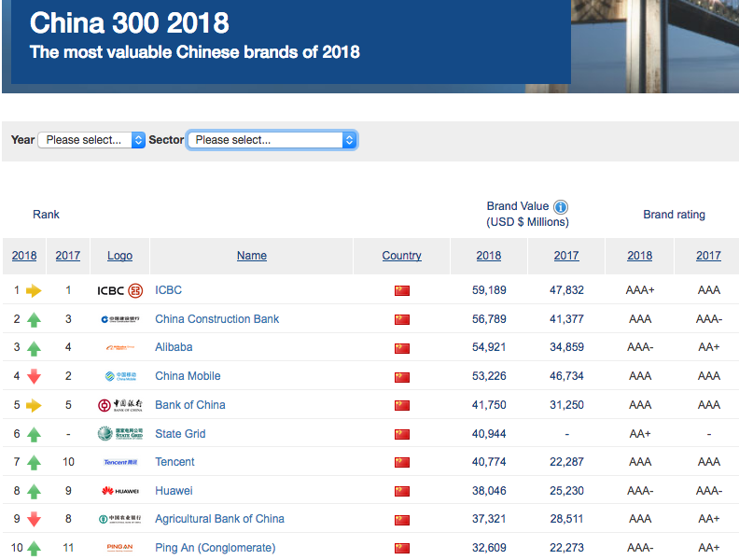Click the AAA+ rating in ICBC row

[640, 290]
